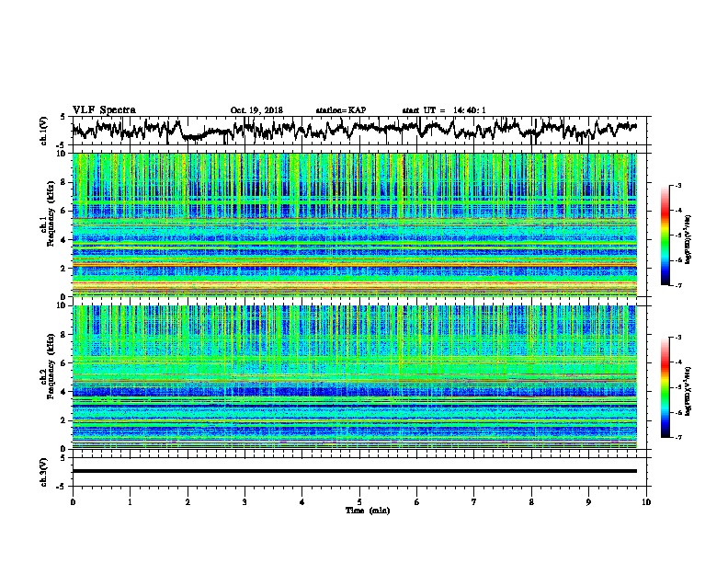Click the ch.1 color bar PSD label

pos(688,240)
